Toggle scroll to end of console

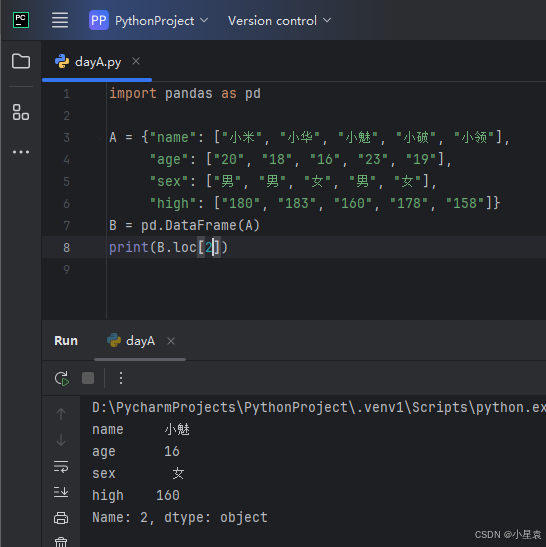61,492
